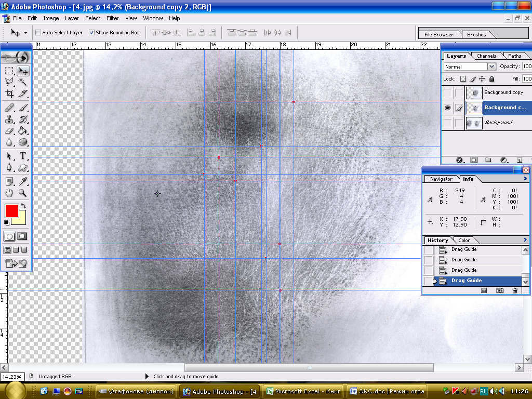The image size is (532, 399).
Task: Open the Info palette flyout menu arrow
Action: [x=526, y=179]
